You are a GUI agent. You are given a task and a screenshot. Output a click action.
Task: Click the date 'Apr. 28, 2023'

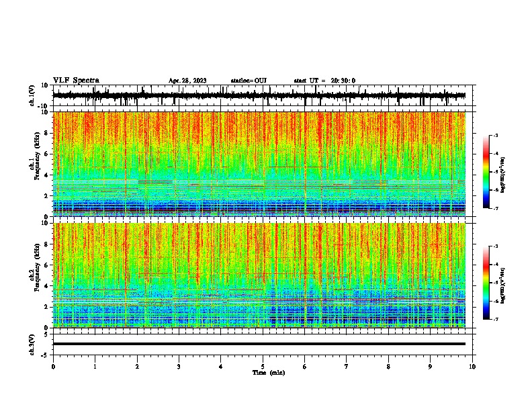pos(187,81)
